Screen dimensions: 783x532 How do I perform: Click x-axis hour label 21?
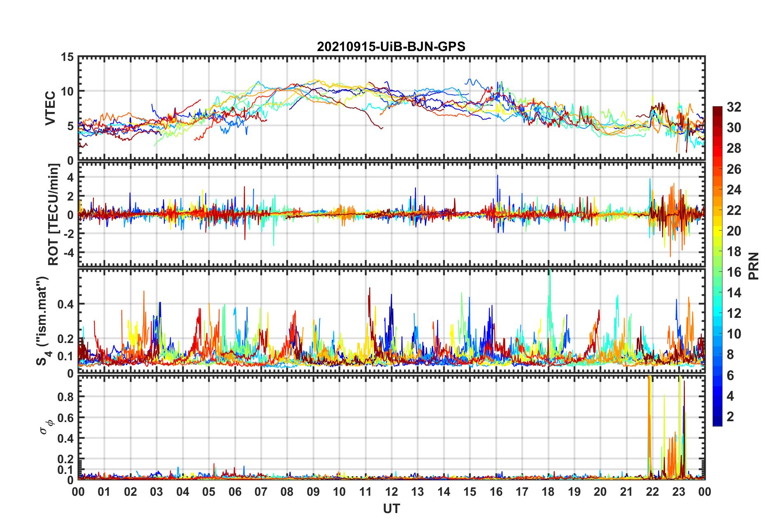(x=626, y=492)
